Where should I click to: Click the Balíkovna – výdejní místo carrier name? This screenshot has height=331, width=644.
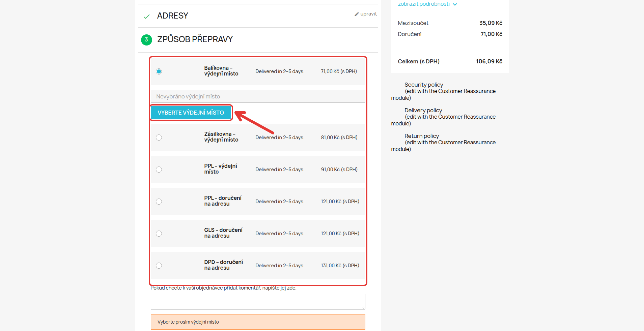click(x=221, y=71)
